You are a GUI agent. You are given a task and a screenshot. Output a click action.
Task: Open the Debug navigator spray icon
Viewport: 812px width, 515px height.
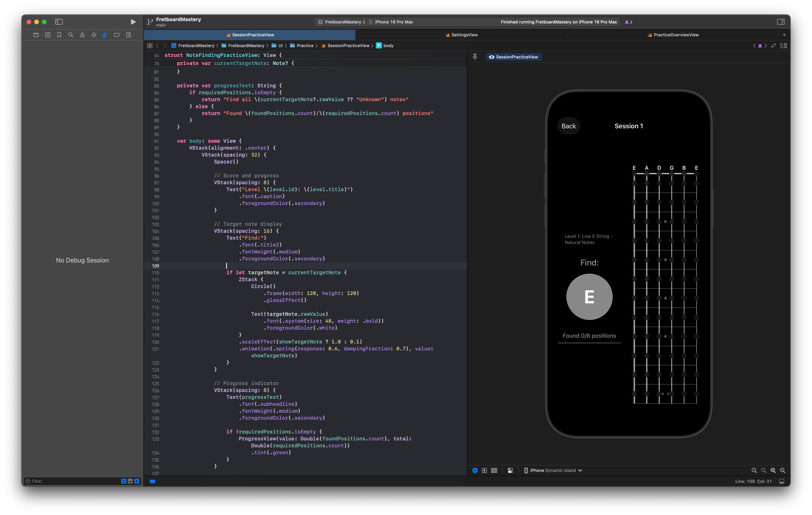click(x=105, y=35)
